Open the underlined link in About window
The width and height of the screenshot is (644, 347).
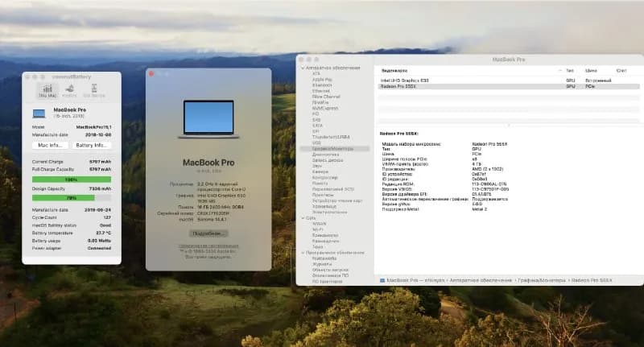pos(208,246)
